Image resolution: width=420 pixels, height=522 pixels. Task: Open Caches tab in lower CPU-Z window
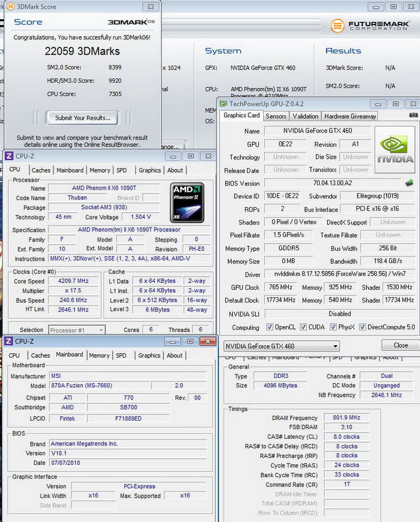40,356
